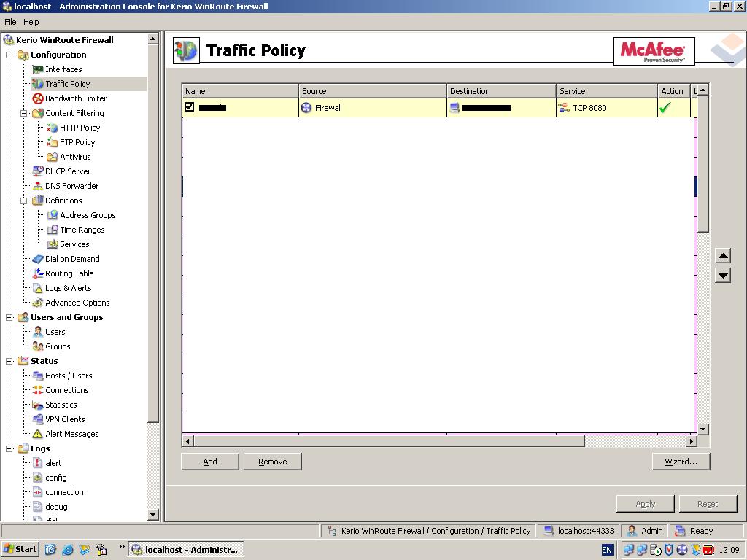Open the DHCP Server icon
747x560 pixels.
pos(38,171)
